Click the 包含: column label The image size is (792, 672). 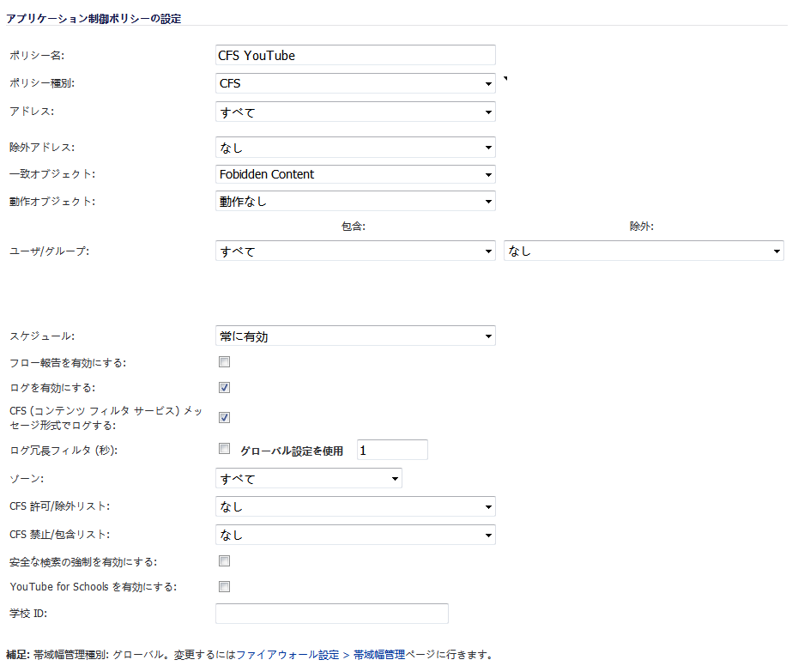[354, 227]
